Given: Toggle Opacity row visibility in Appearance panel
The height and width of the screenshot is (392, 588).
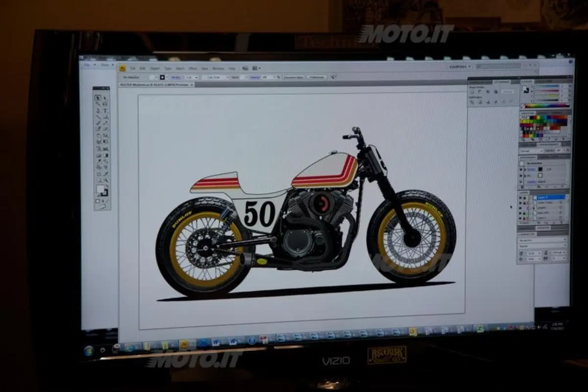Looking at the screenshot, I should (x=520, y=182).
